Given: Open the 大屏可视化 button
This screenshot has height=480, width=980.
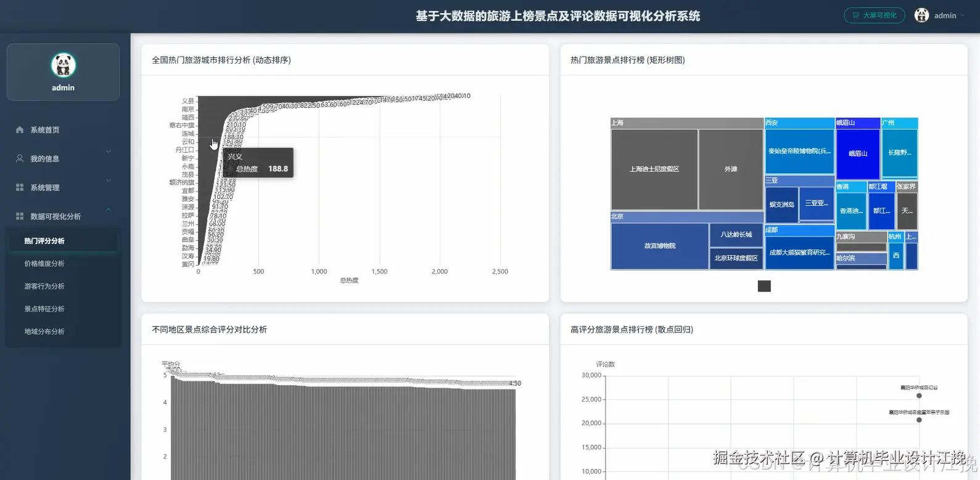Looking at the screenshot, I should pyautogui.click(x=874, y=15).
